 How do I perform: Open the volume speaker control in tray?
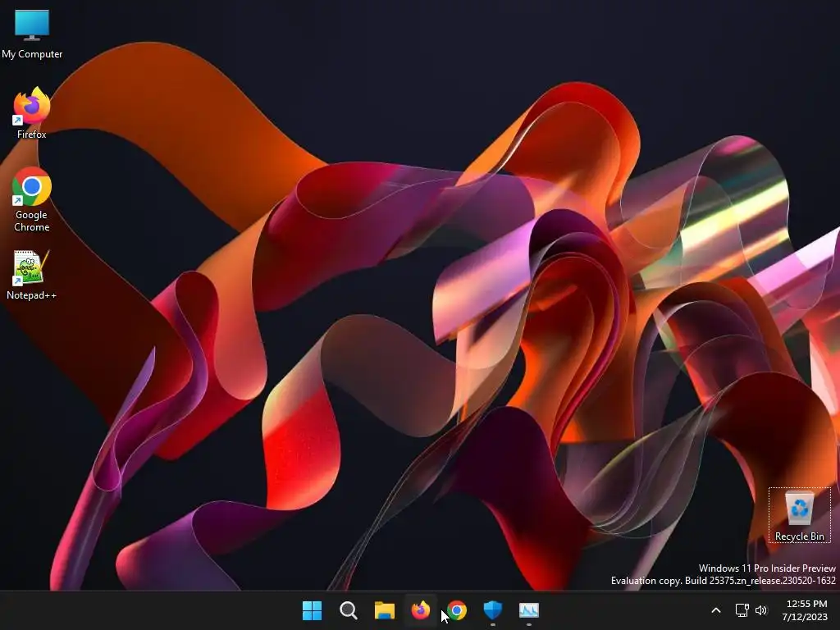pos(760,610)
